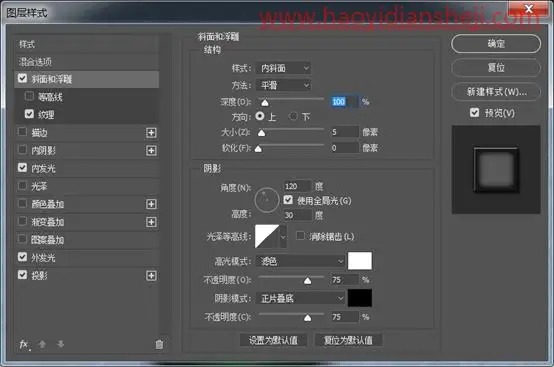This screenshot has width=554, height=367.
Task: Click the plus icon next to 渐变叠加
Action: (x=151, y=222)
